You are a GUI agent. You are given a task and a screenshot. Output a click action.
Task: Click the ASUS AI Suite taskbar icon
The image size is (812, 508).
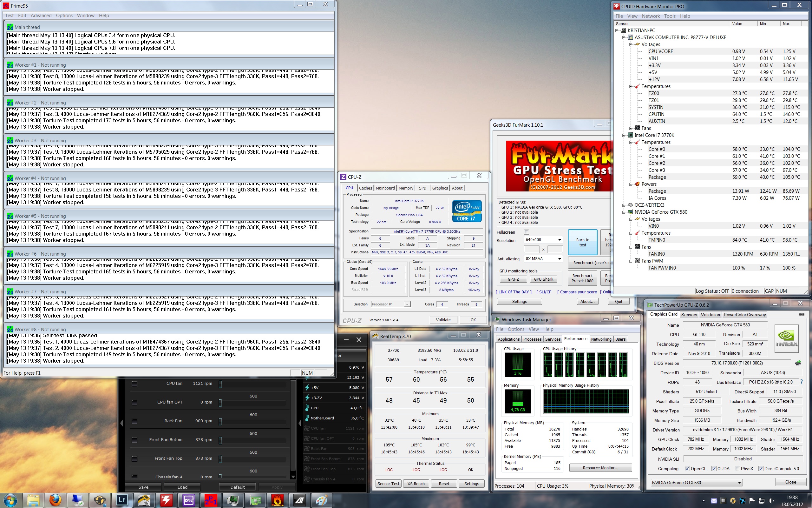click(299, 501)
